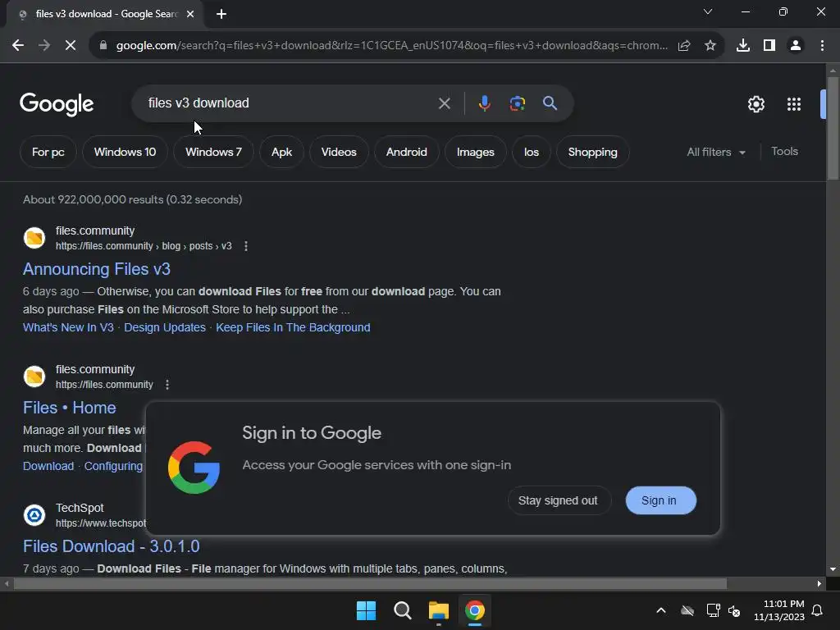Open Keep Files In The Background link
Viewport: 840px width, 630px height.
pyautogui.click(x=293, y=327)
